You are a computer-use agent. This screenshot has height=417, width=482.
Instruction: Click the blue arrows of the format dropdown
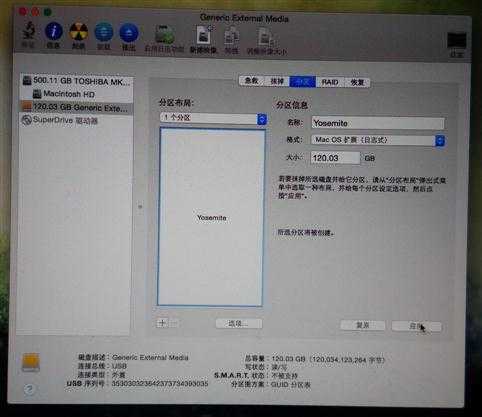pos(440,140)
